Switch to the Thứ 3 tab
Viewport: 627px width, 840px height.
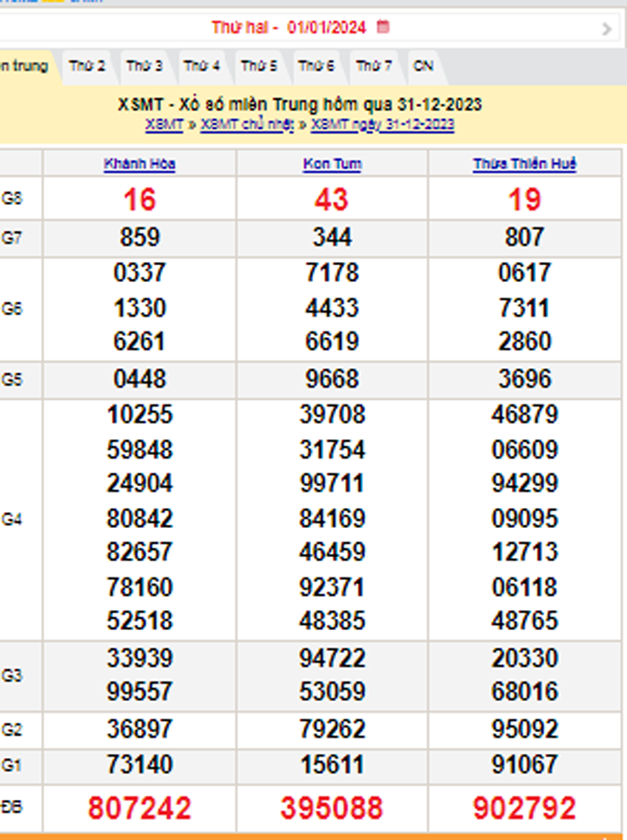click(145, 66)
